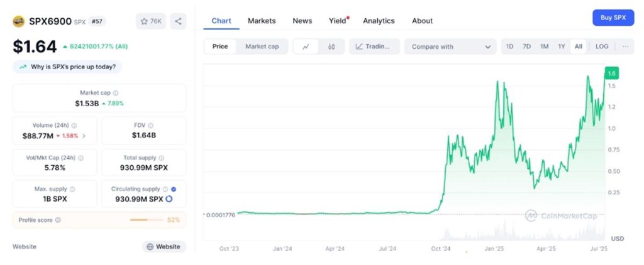This screenshot has height=265, width=644.
Task: Click the #57 rank badge
Action: click(97, 21)
